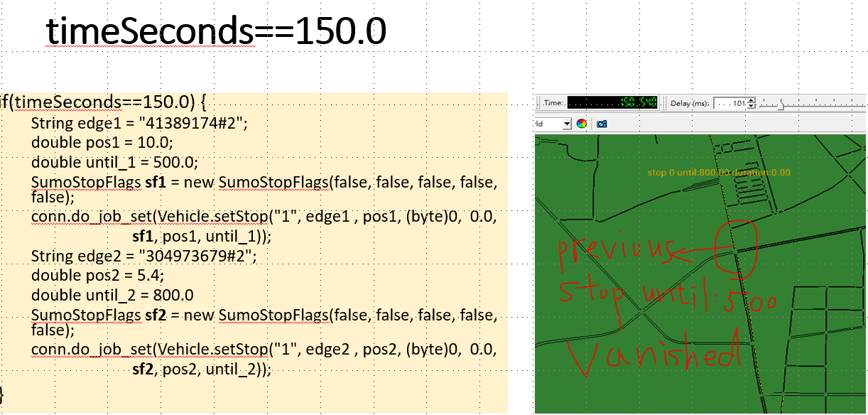Click the SumoStopFlags sf2 declaration line
Screen dimensions: 868x415
pyautogui.click(x=263, y=315)
